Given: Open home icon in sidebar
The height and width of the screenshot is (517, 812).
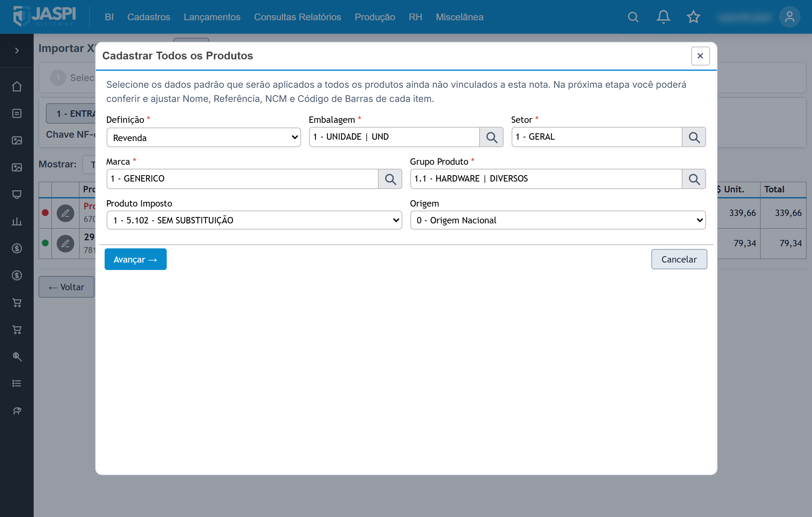Looking at the screenshot, I should pyautogui.click(x=17, y=87).
